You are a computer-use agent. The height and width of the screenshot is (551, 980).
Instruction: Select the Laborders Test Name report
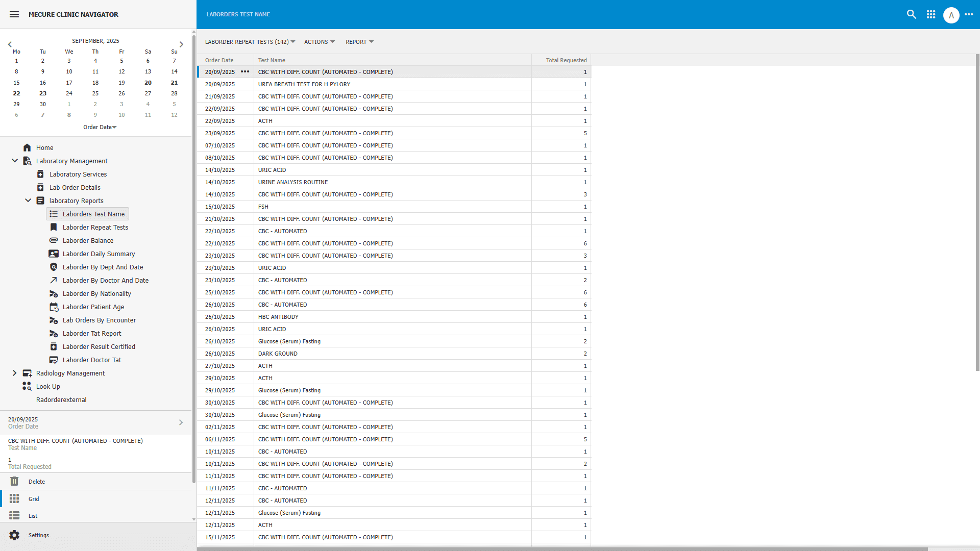[93, 214]
